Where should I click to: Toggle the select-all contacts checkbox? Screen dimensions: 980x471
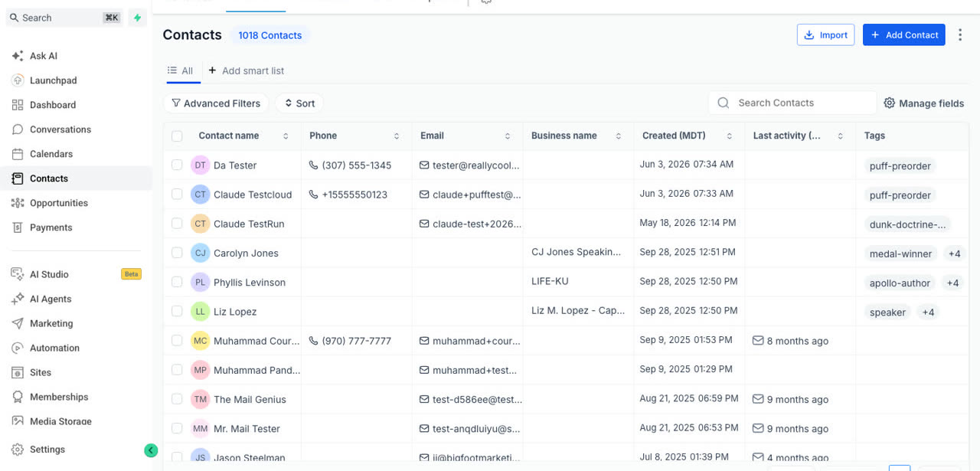(x=177, y=136)
